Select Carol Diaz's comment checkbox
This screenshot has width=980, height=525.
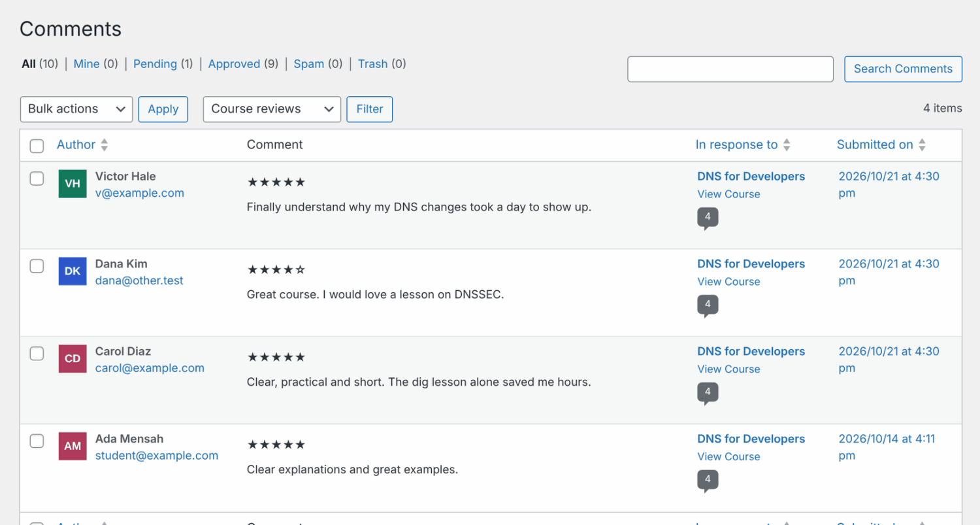coord(37,353)
